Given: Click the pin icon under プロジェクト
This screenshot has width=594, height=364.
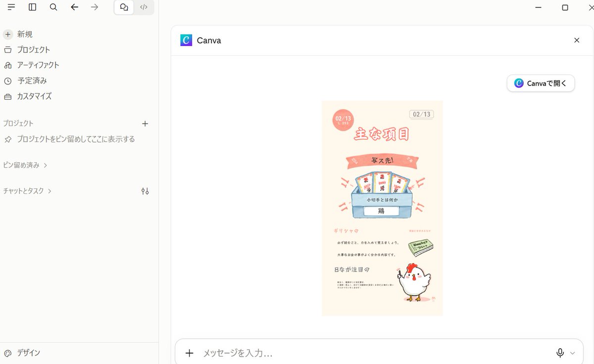Looking at the screenshot, I should click(8, 139).
